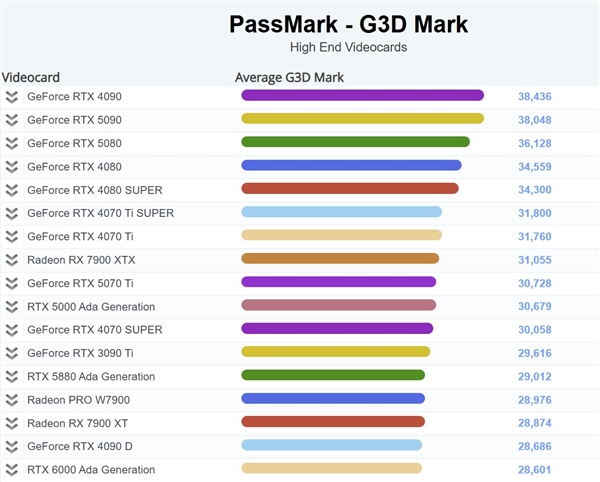Click the green RTX 5880 Ada Generation bar

coord(333,376)
